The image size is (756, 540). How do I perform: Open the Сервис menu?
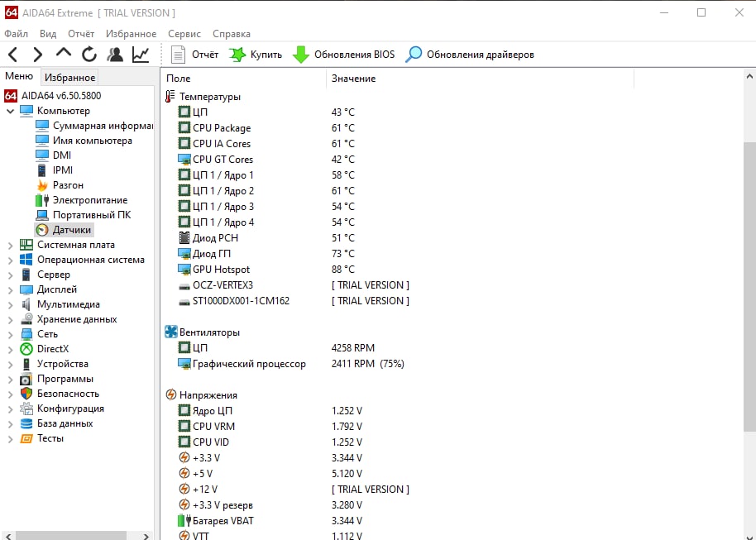(184, 34)
